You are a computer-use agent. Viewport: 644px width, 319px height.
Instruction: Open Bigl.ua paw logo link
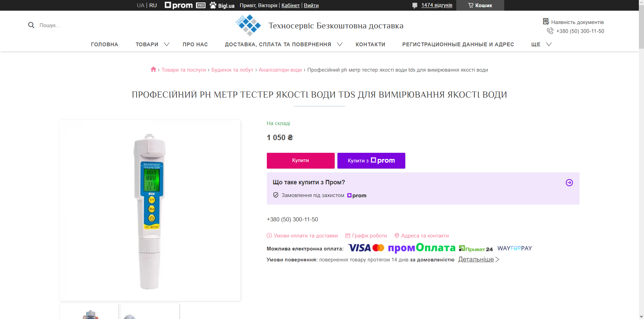[x=222, y=5]
